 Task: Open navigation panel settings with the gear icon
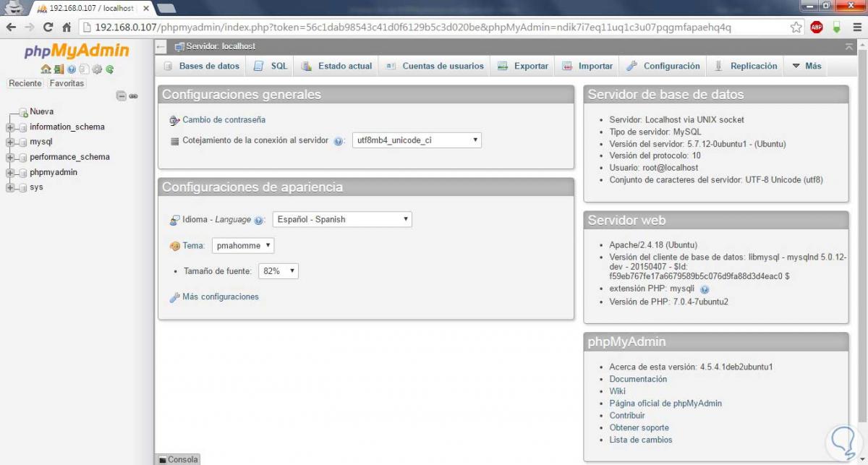[96, 69]
